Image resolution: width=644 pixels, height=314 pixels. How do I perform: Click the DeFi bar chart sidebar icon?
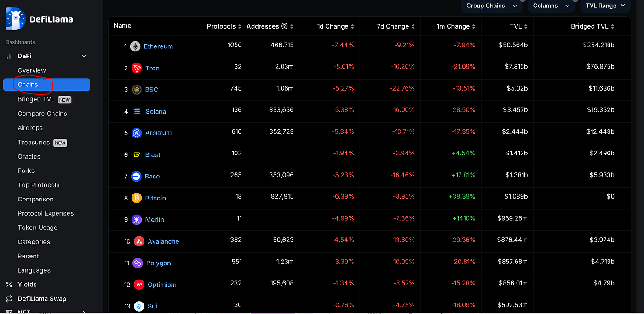coord(9,56)
